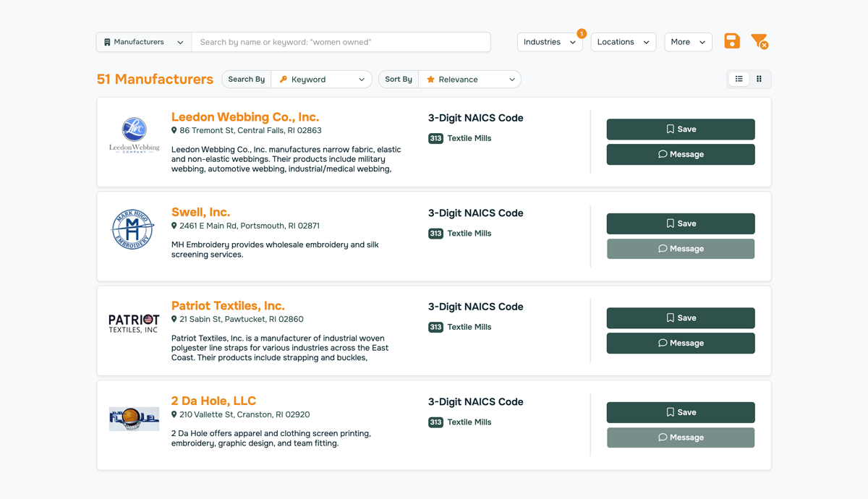This screenshot has height=499, width=868.
Task: Click the address 86 Tremont St, Central Falls
Action: coord(250,131)
